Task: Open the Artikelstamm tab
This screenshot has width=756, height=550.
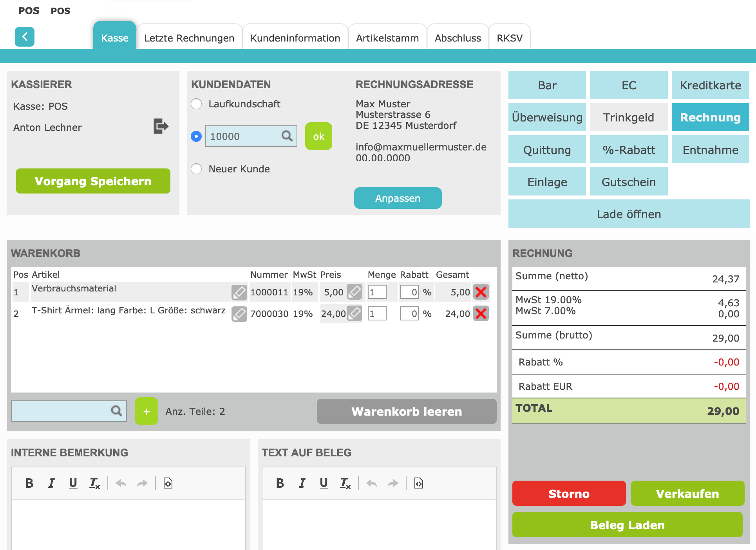Action: tap(387, 38)
